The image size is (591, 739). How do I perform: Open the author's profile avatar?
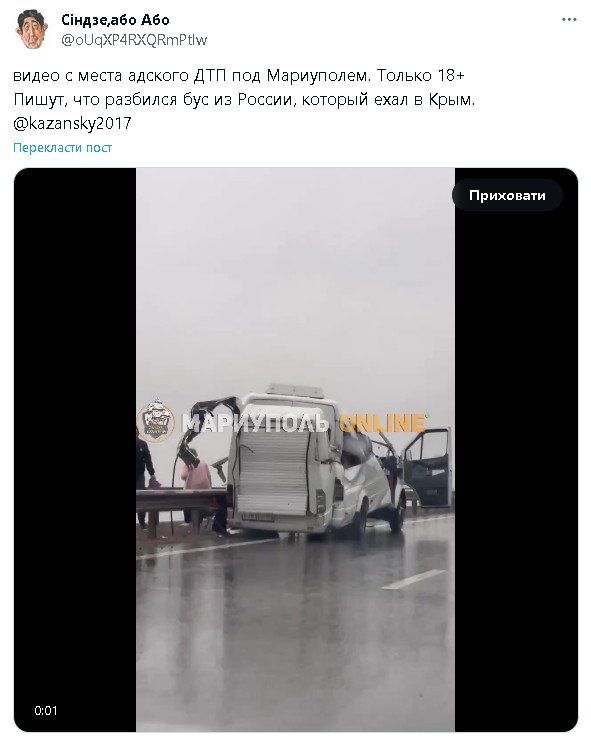(x=32, y=29)
